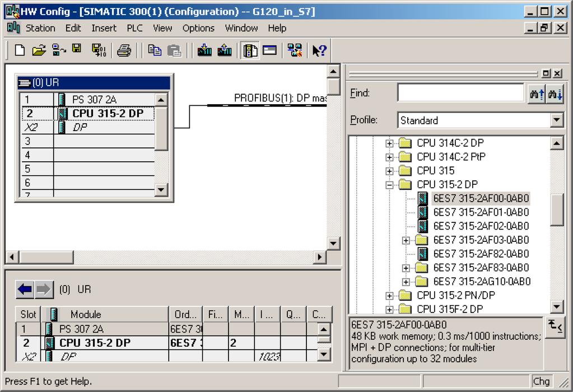Click the blue back arrow above the module table
This screenshot has width=573, height=392.
pos(25,290)
